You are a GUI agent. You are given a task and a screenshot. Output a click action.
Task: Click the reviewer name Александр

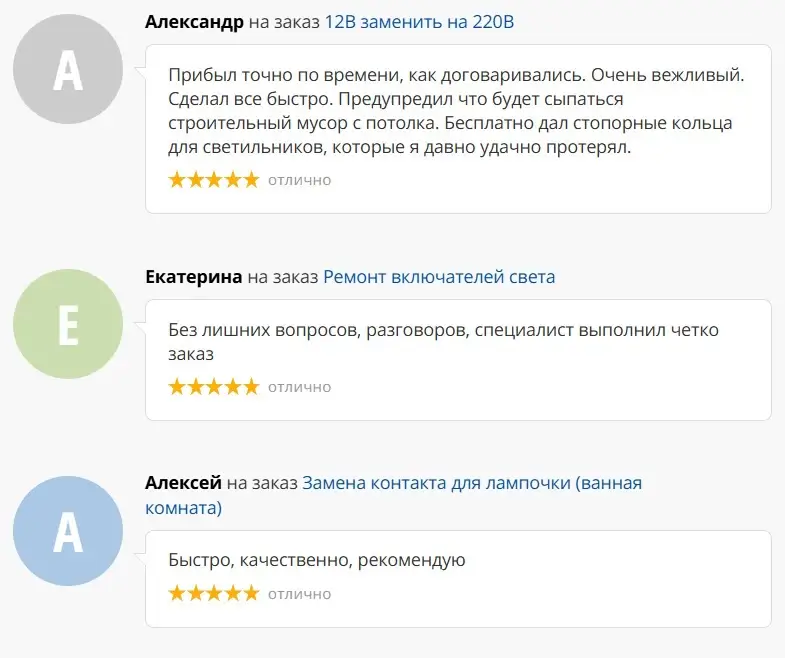(x=194, y=22)
